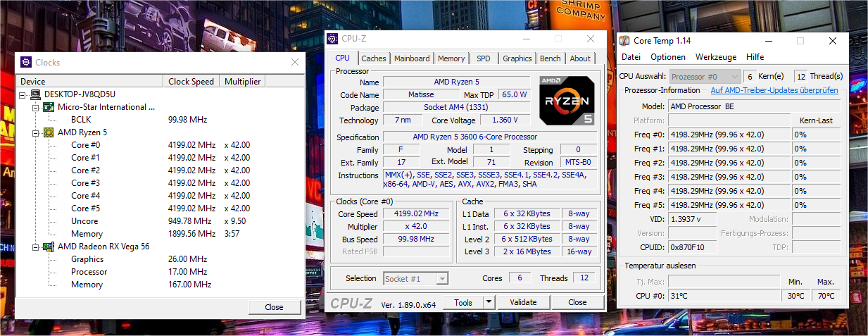868x336 pixels.
Task: Close the Core Temp window
Action: point(834,41)
